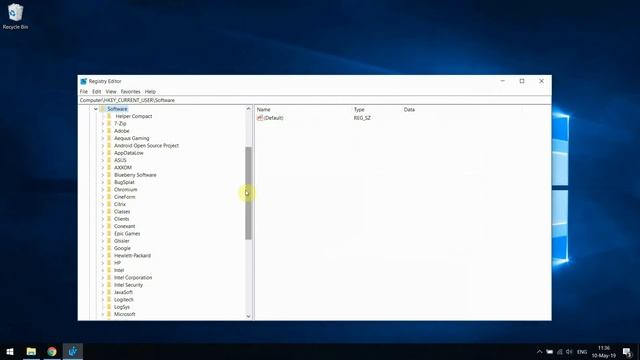This screenshot has width=640, height=360.
Task: Open the File menu
Action: coord(84,91)
